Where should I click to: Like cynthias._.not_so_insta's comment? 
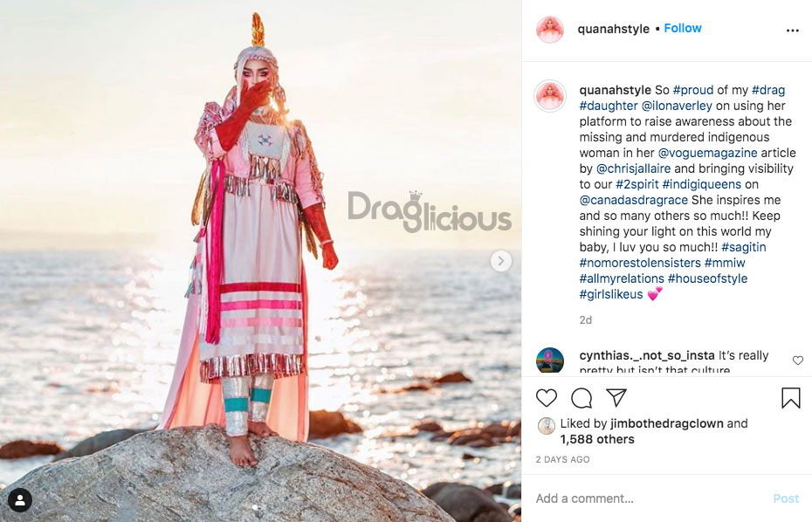point(797,360)
